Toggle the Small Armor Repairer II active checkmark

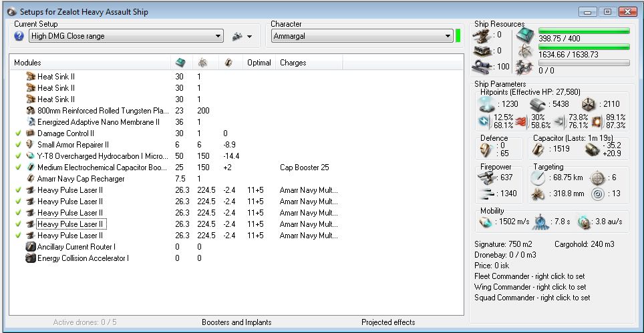coord(18,144)
